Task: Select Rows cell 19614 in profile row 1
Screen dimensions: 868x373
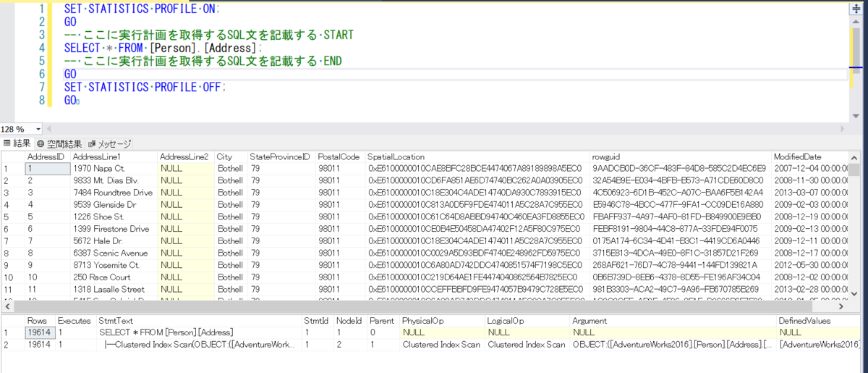Action: [40, 332]
